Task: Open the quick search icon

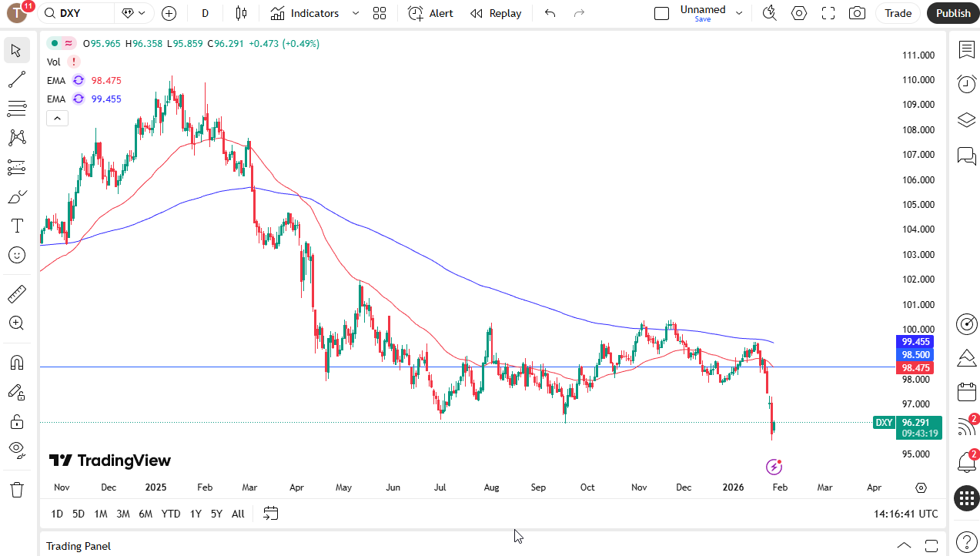Action: [x=769, y=13]
